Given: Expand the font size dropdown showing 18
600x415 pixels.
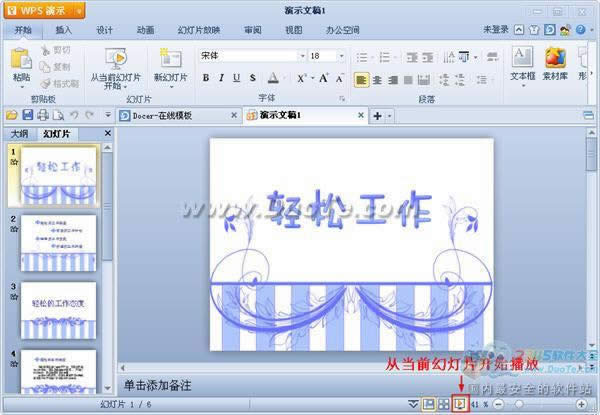Looking at the screenshot, I should pyautogui.click(x=342, y=56).
